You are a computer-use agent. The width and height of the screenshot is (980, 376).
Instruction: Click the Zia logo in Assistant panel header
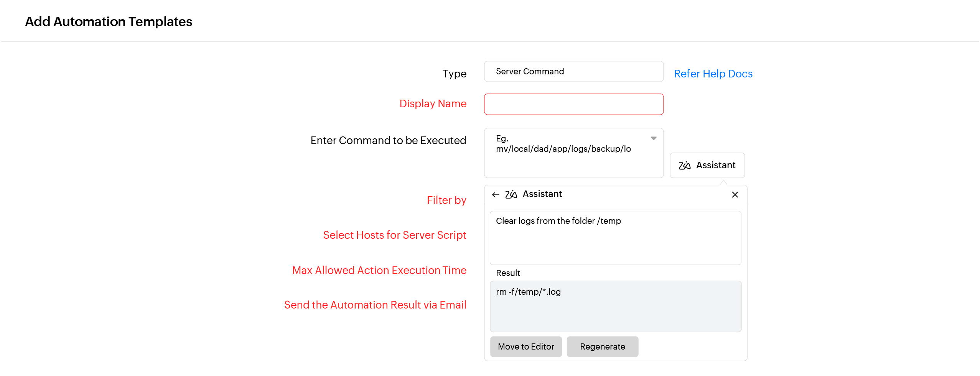[x=511, y=194]
